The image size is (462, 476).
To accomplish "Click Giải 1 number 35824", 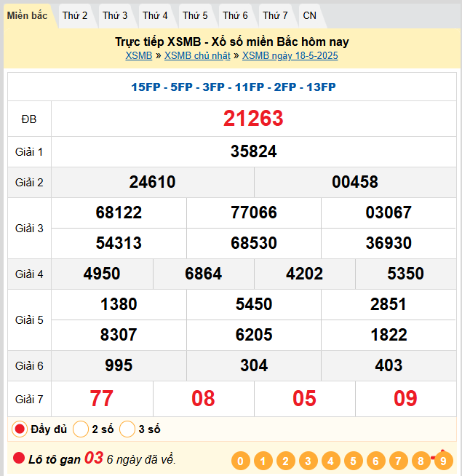I will (253, 151).
